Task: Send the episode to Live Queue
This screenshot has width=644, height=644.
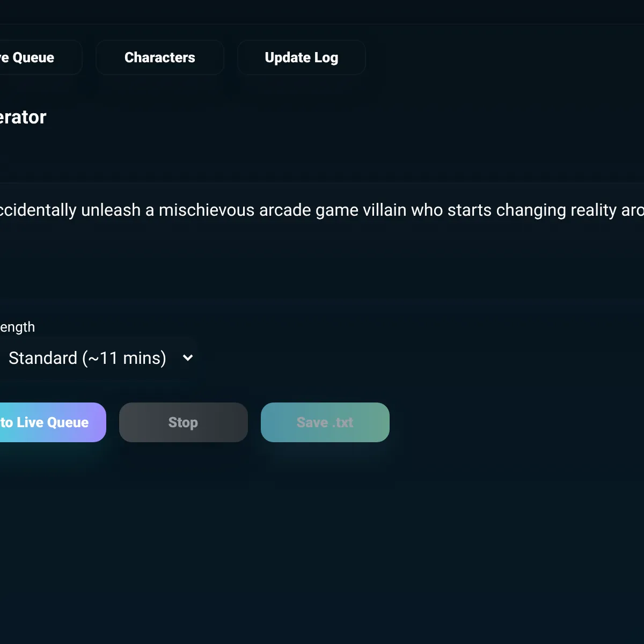Action: coord(48,422)
